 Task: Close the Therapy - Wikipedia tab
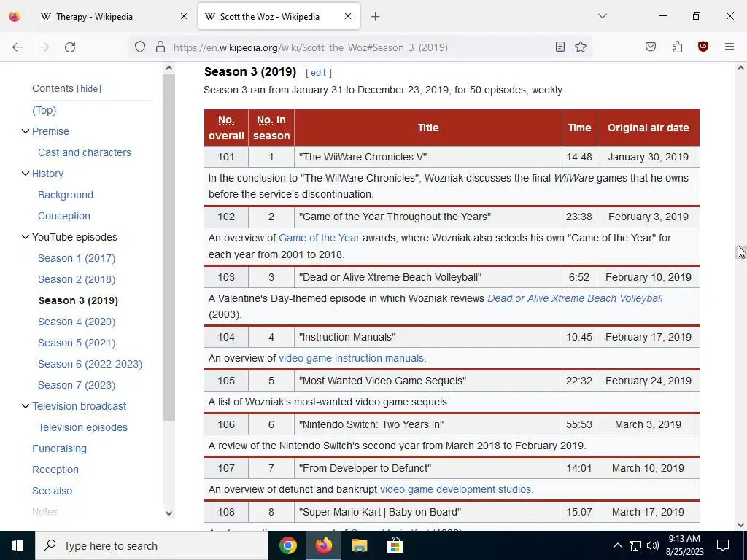[184, 16]
